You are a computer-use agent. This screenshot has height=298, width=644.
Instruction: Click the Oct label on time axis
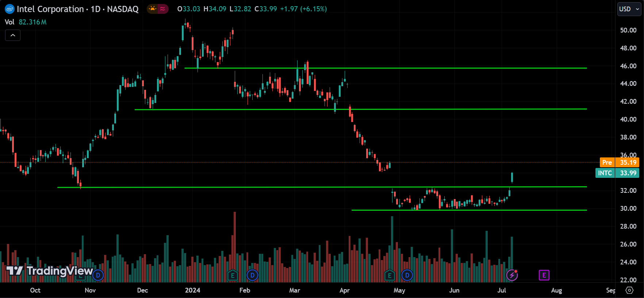pos(35,290)
